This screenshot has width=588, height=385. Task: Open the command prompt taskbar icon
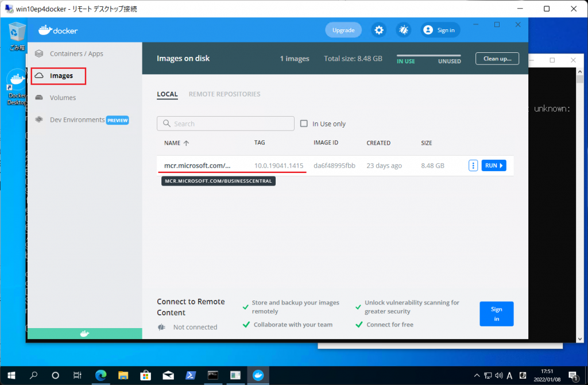213,375
